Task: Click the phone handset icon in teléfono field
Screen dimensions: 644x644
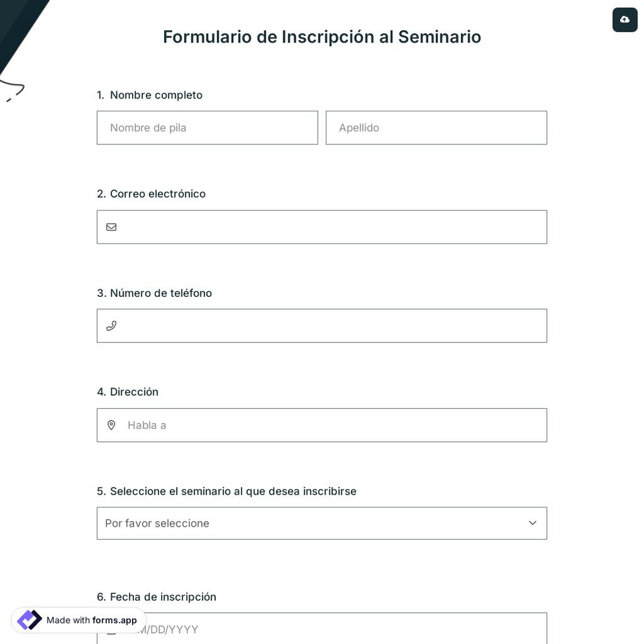Action: click(111, 325)
